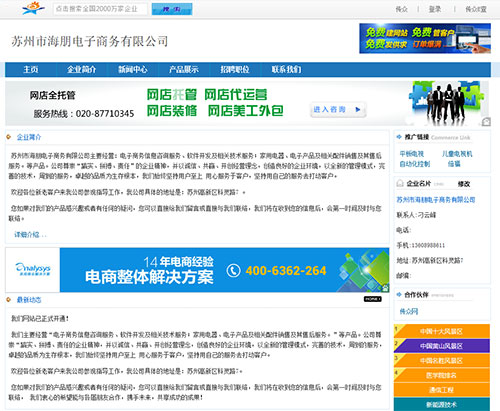The height and width of the screenshot is (411, 500).
Task: Open the 招聘职位 navigation tab
Action: pyautogui.click(x=235, y=69)
